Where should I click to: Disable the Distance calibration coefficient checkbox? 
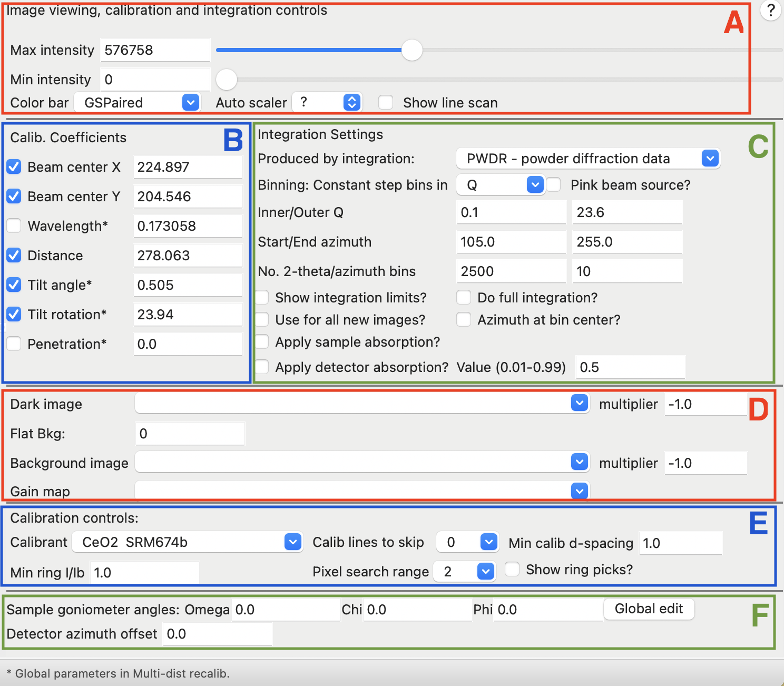coord(14,255)
